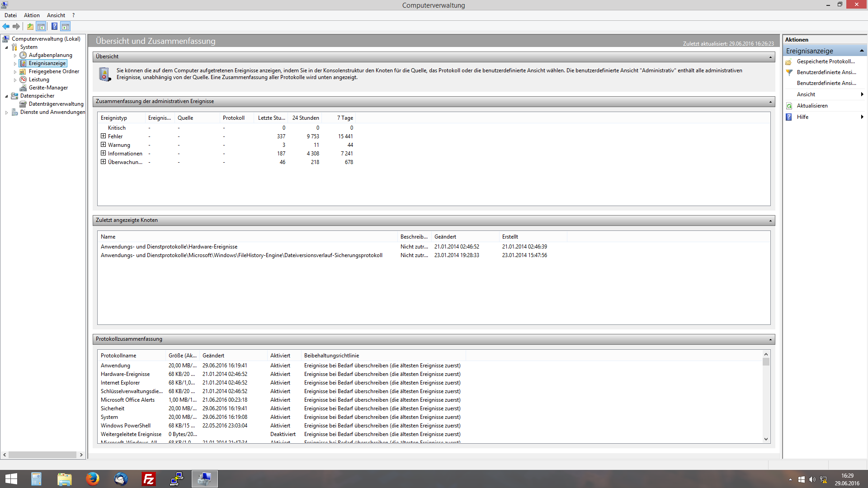Select Geräte-Manager in the tree
The height and width of the screenshot is (488, 868).
coord(48,88)
